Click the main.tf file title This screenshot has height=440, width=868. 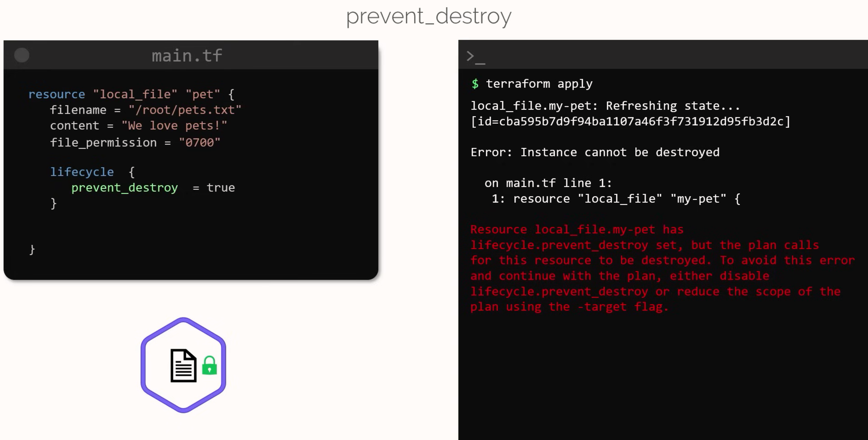(x=187, y=56)
